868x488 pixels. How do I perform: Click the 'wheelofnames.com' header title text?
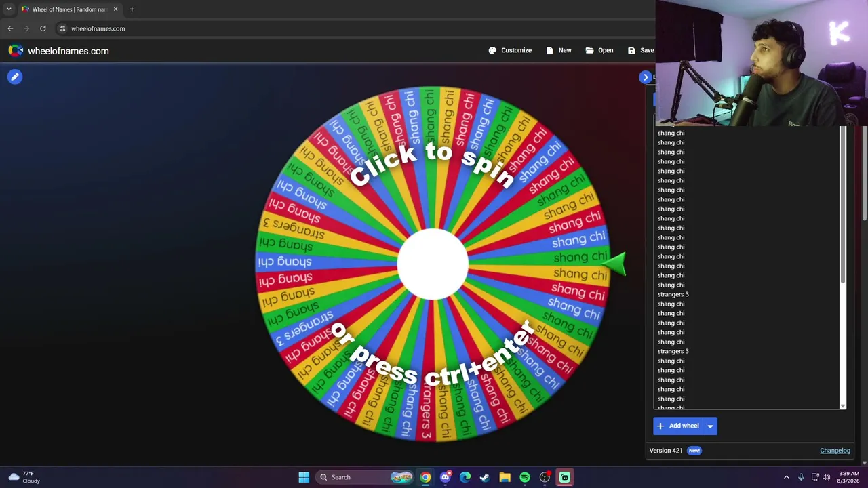click(x=68, y=51)
